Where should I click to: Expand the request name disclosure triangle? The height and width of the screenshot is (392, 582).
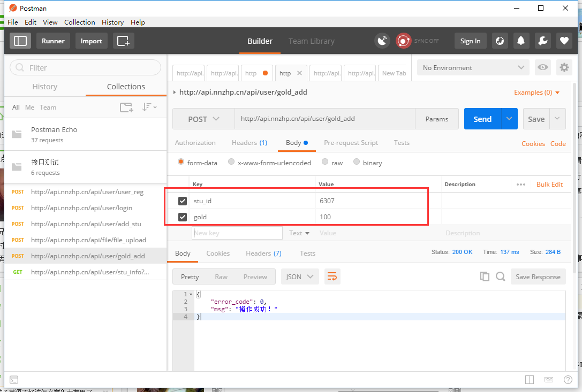point(175,93)
